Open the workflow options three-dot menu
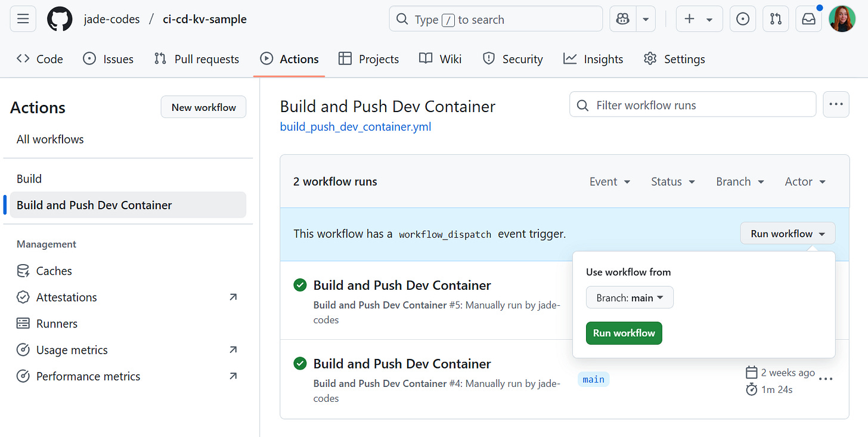 click(836, 104)
